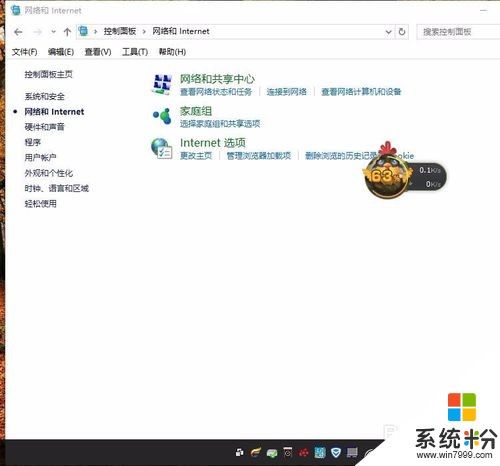The image size is (500, 466).
Task: Open the Internet Options globe icon
Action: point(162,148)
